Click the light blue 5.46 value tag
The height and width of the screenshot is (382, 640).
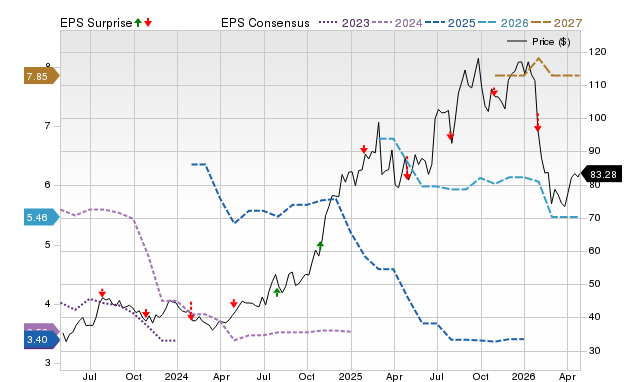(x=42, y=218)
